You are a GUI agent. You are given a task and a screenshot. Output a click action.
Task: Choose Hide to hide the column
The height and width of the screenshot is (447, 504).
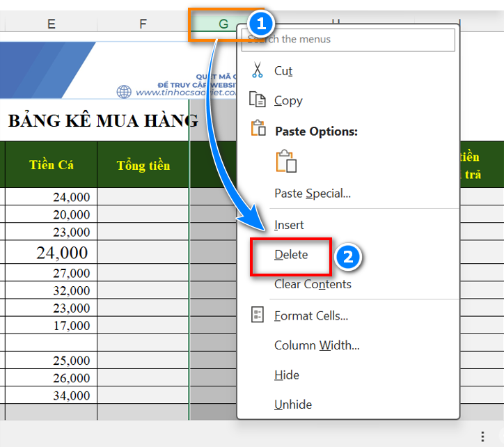point(287,375)
